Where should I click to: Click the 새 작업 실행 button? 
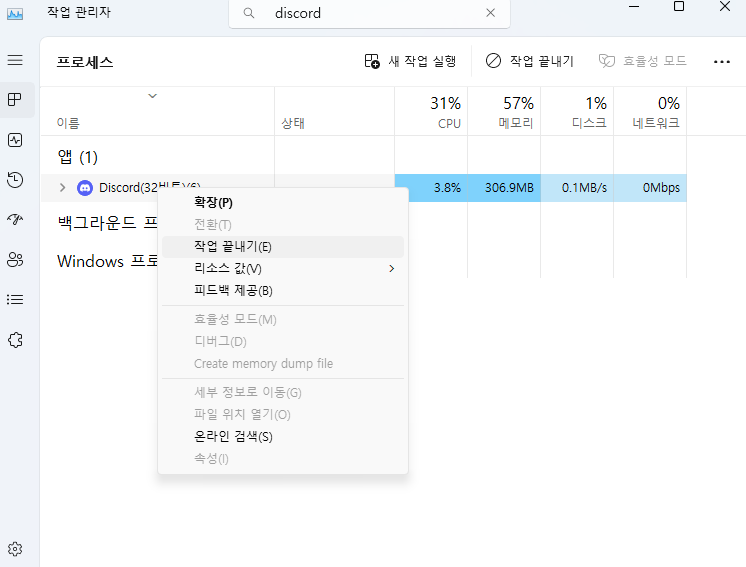[x=411, y=61]
